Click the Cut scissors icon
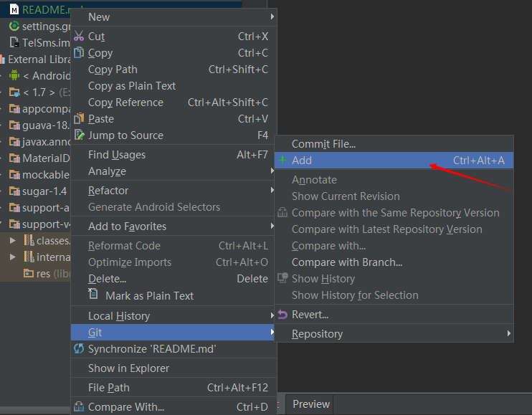Image resolution: width=532 pixels, height=415 pixels. (79, 37)
